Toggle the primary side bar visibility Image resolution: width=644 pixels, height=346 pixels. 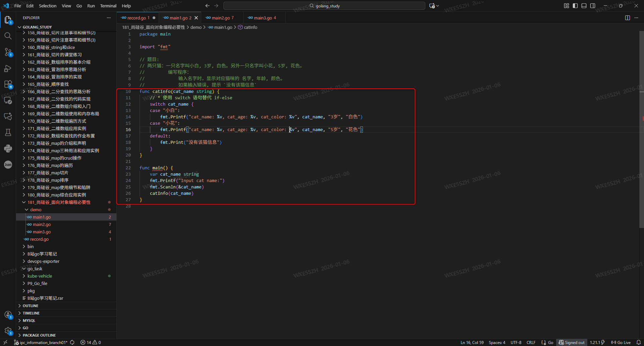(x=575, y=6)
